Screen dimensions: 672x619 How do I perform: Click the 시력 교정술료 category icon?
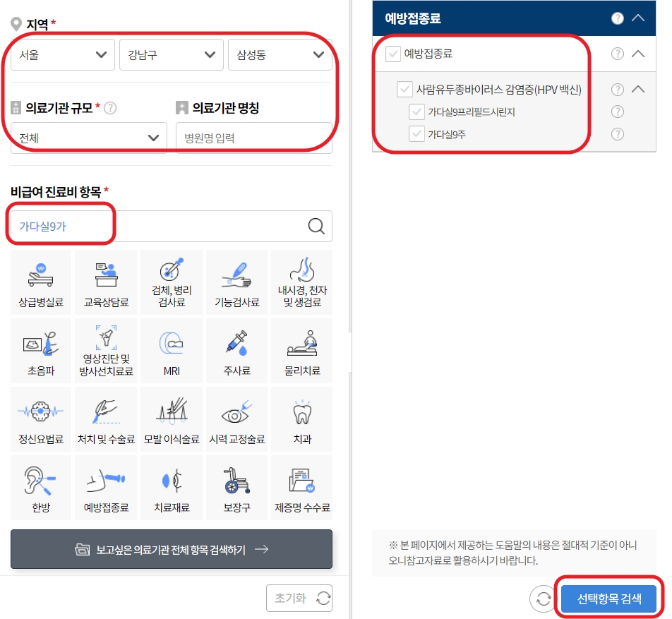pos(236,419)
